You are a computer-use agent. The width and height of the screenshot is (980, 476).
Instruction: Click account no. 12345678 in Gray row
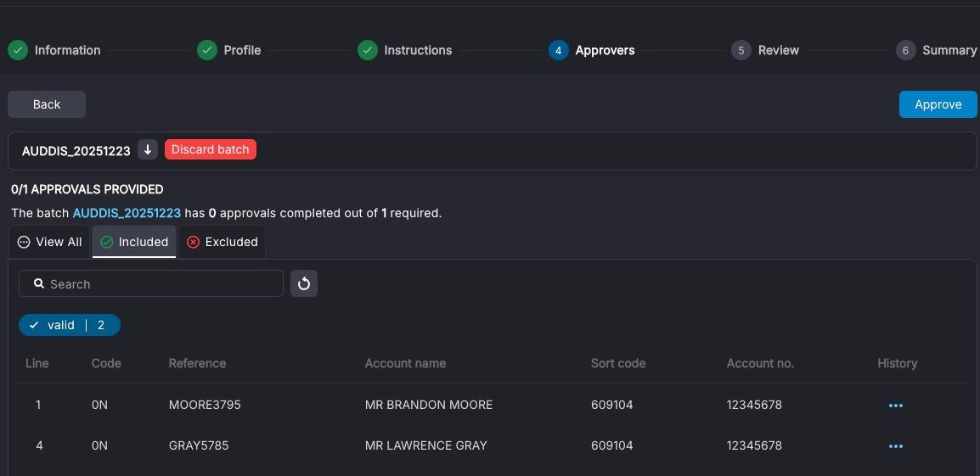[754, 446]
